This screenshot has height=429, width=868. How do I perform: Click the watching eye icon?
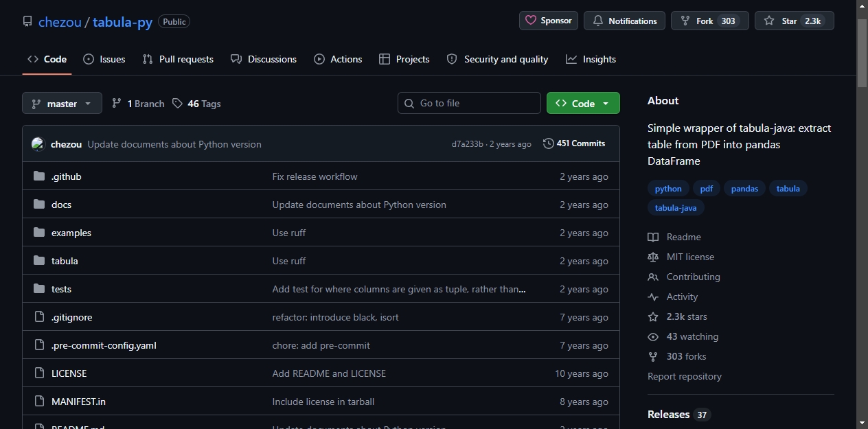point(653,336)
